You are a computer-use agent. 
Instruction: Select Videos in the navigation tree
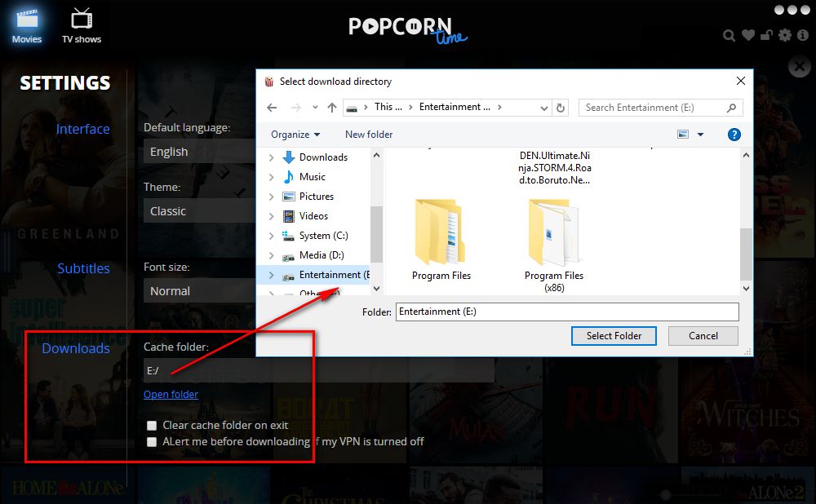[313, 216]
